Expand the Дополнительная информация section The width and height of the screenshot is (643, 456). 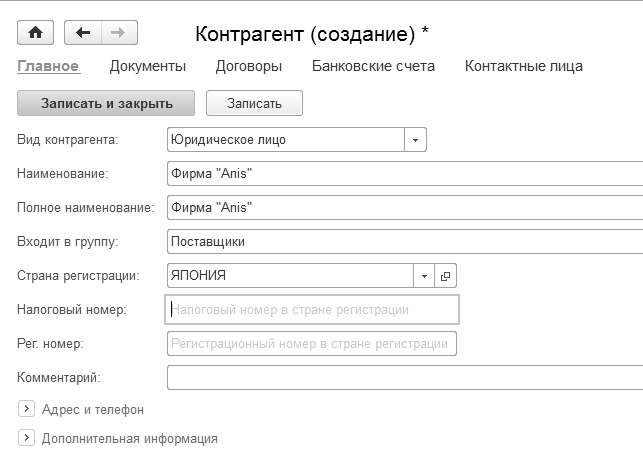25,438
